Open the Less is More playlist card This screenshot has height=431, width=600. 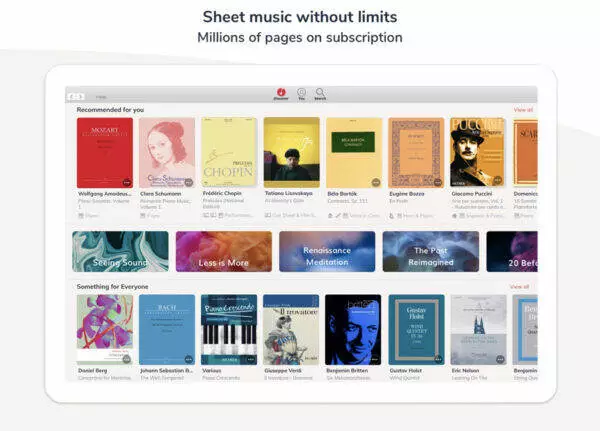(224, 251)
